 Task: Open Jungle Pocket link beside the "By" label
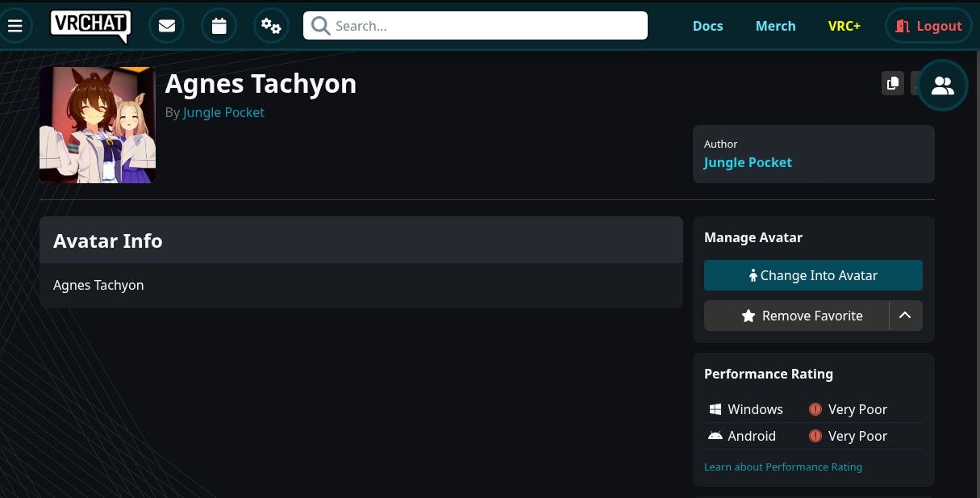(x=223, y=112)
